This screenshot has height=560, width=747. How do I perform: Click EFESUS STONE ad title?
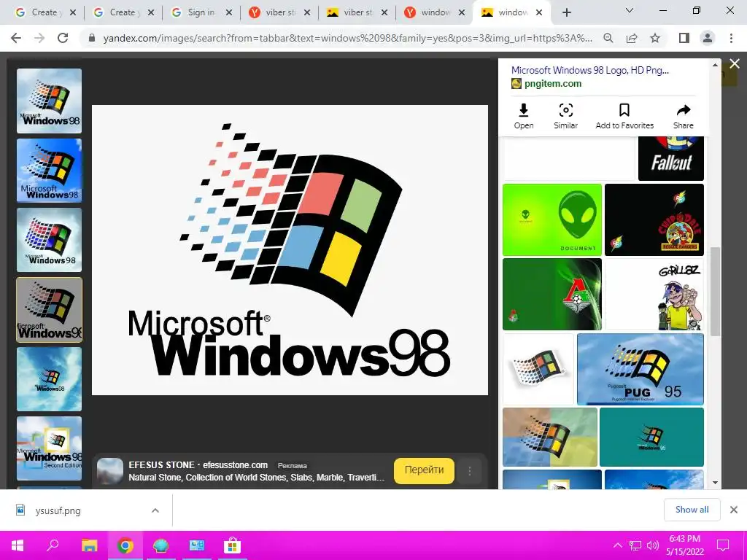[x=161, y=465]
